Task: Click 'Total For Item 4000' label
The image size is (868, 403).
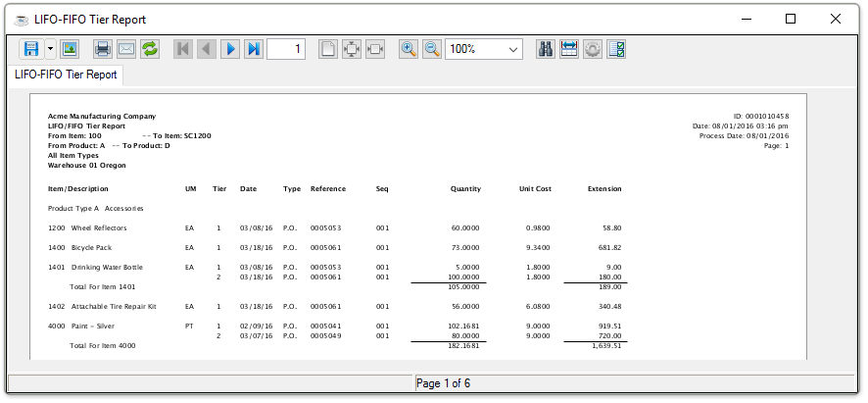Action: pyautogui.click(x=103, y=346)
